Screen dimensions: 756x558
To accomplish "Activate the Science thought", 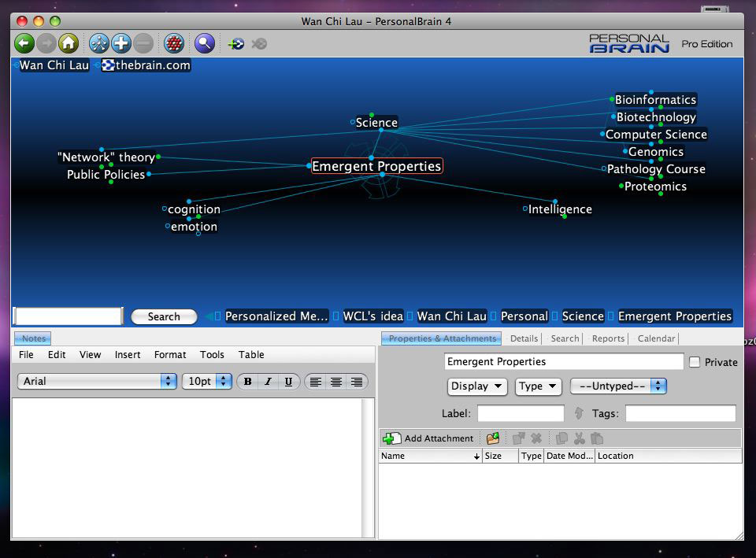I will tap(376, 123).
